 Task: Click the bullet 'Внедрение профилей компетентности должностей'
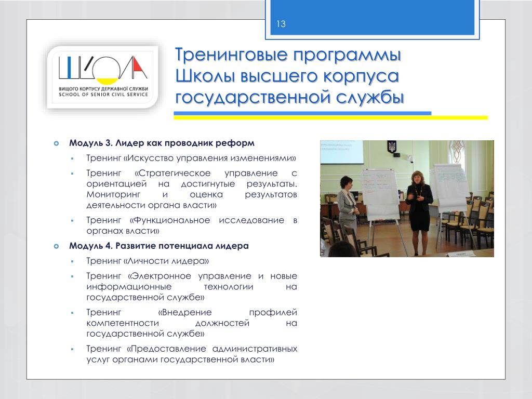pos(192,323)
